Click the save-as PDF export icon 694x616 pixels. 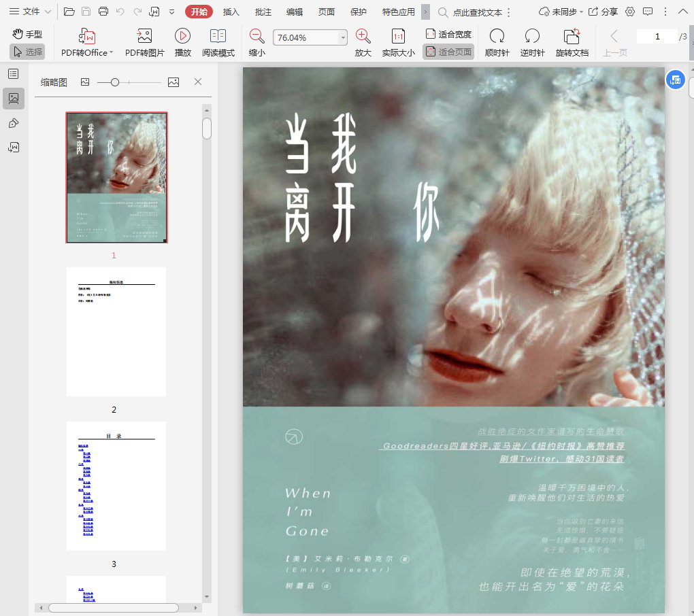tap(154, 12)
